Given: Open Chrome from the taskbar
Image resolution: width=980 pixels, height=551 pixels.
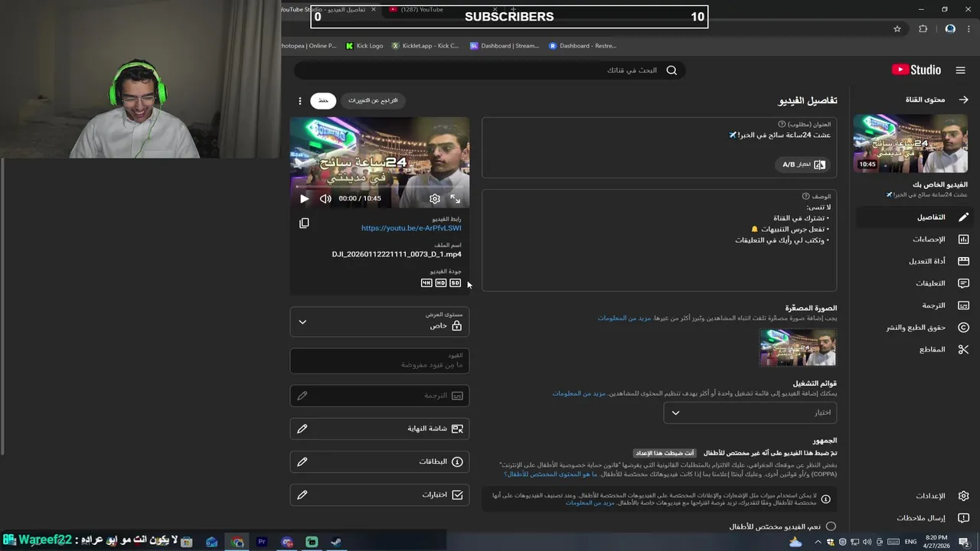Looking at the screenshot, I should [237, 542].
